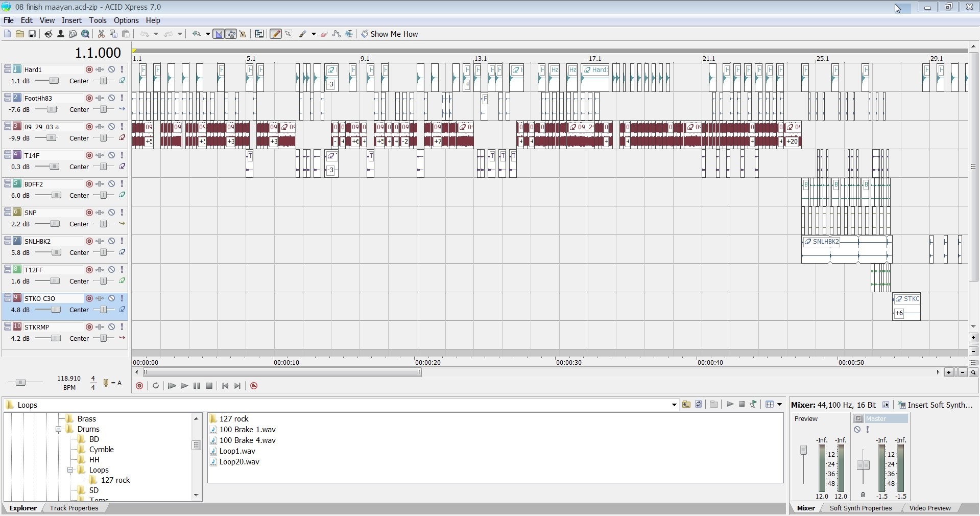This screenshot has width=980, height=516.
Task: Click the Refresh icon in Explorer toolbar
Action: point(698,405)
